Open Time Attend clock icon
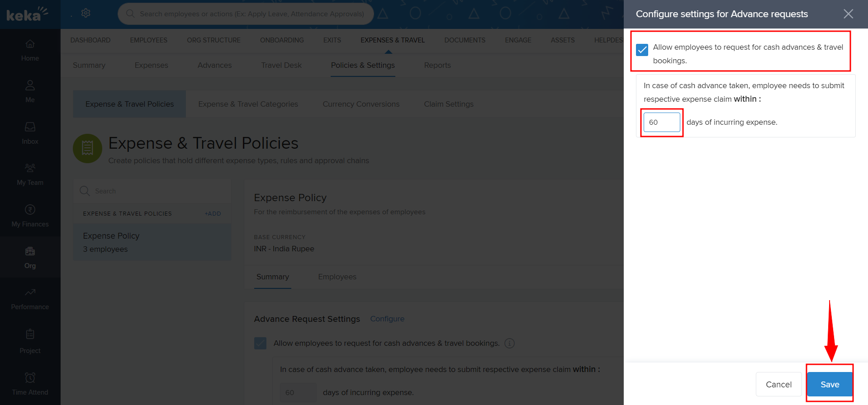This screenshot has width=868, height=405. tap(30, 377)
